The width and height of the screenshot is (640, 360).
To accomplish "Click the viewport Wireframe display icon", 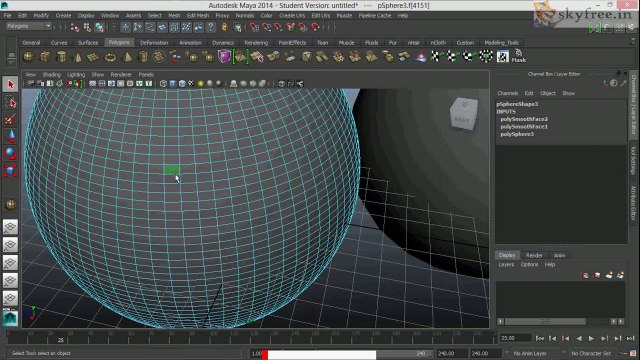I will (x=163, y=84).
